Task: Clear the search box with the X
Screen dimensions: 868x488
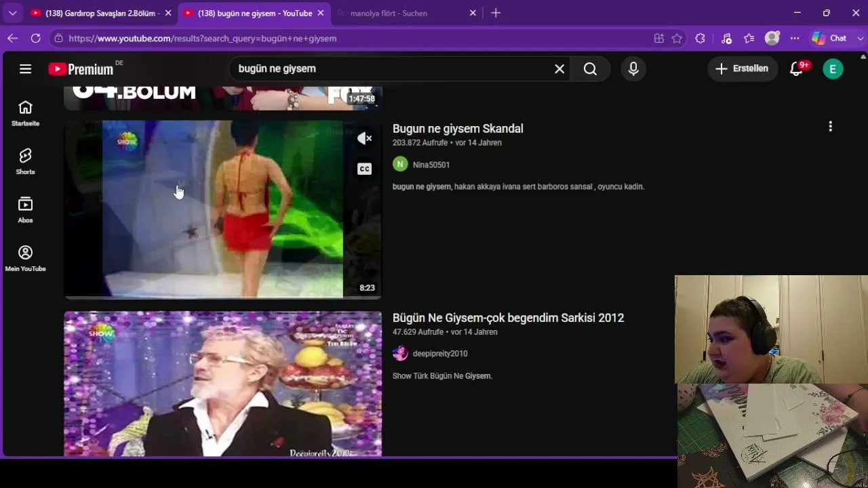Action: (x=559, y=68)
